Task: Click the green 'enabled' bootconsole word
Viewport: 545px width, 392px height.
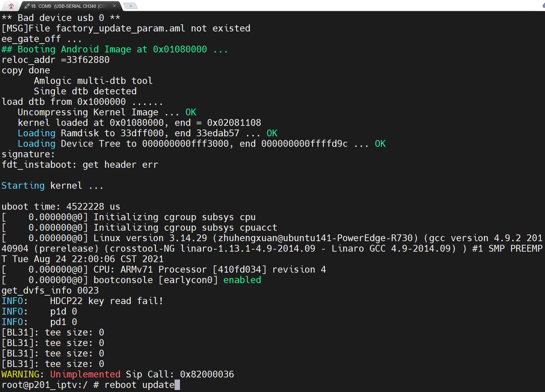Action: click(242, 280)
